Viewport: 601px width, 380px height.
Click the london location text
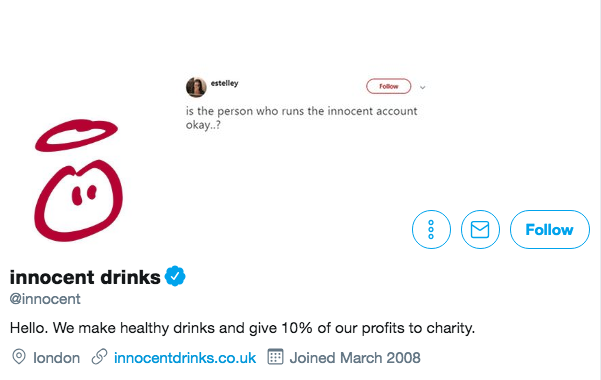pos(57,358)
